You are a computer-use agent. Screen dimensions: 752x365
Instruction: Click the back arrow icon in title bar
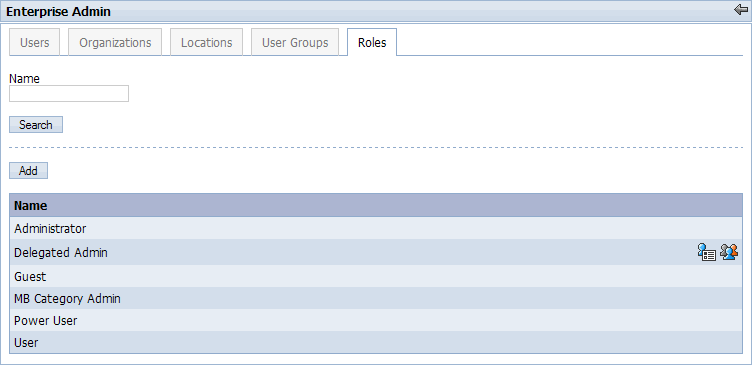coord(740,10)
